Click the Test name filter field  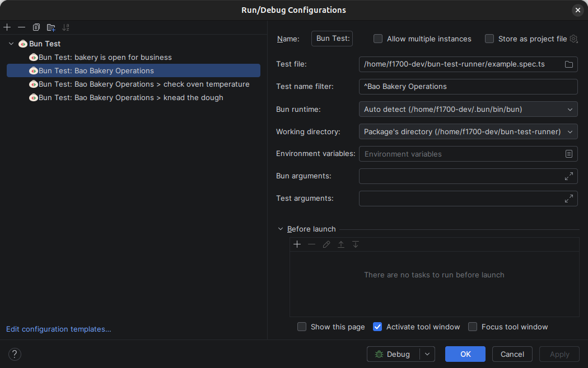[468, 87]
